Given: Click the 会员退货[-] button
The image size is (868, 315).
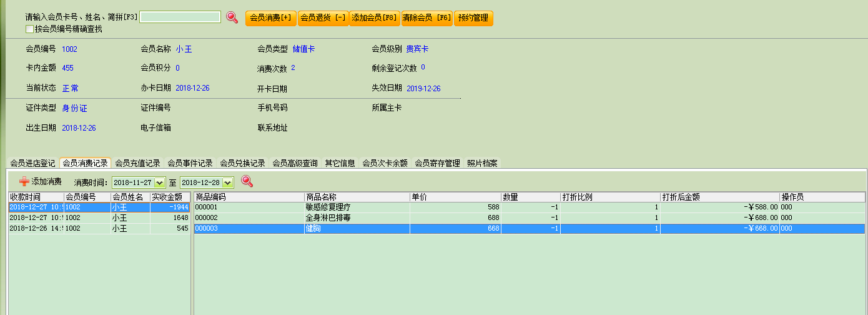Looking at the screenshot, I should pos(323,18).
